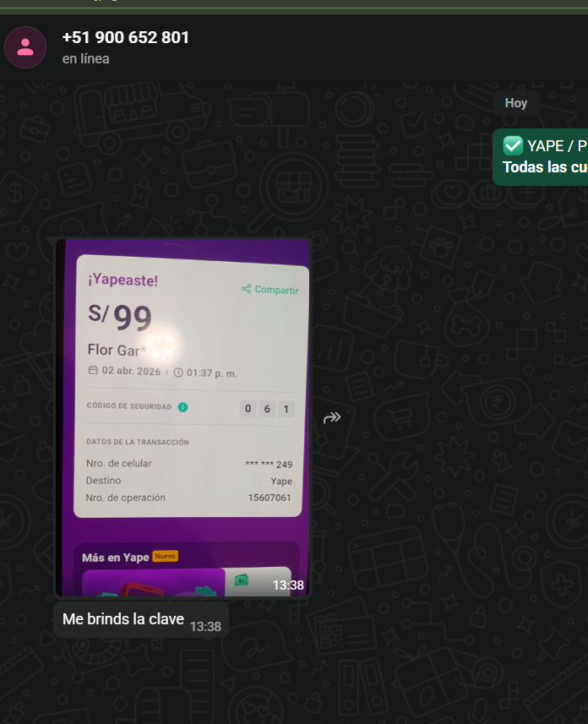Click the Compartir share icon in receipt

coord(246,289)
